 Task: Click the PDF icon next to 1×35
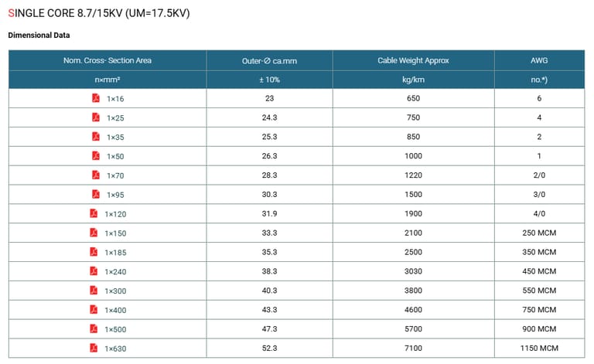coord(96,137)
